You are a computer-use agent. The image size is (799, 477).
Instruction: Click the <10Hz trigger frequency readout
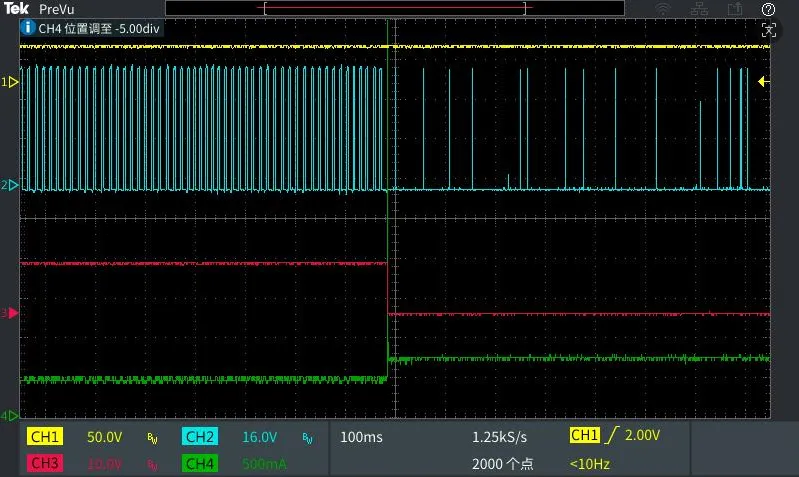pos(590,464)
